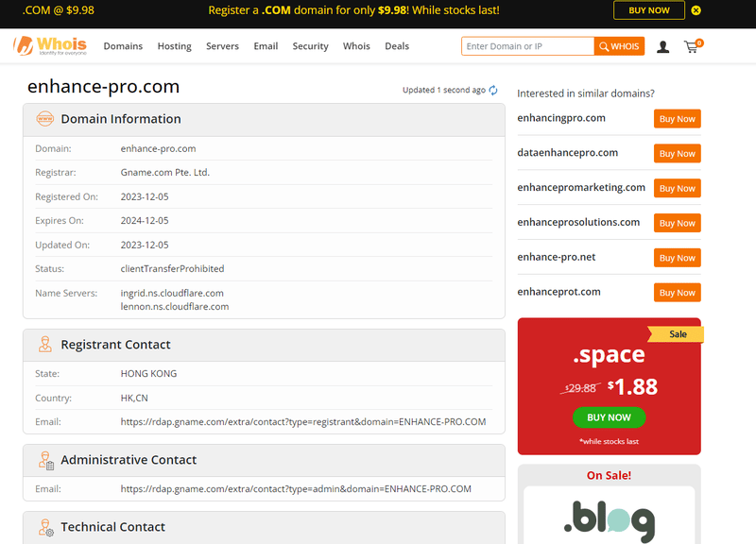Open the Whois nav menu item
Screen dimensions: 756x544
[x=356, y=46]
